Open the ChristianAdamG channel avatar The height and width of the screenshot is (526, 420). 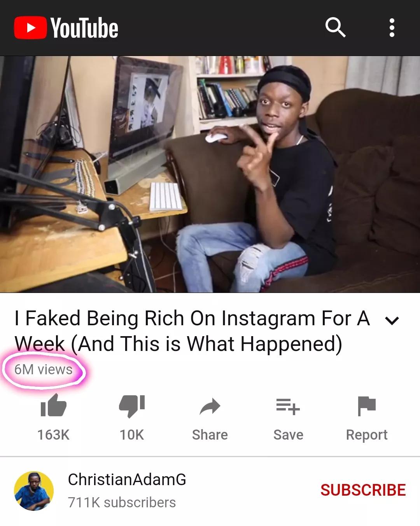34,491
